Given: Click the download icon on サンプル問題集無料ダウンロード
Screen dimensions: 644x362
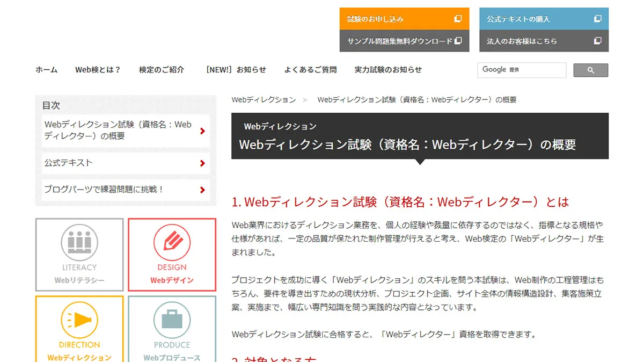Looking at the screenshot, I should pyautogui.click(x=458, y=41).
